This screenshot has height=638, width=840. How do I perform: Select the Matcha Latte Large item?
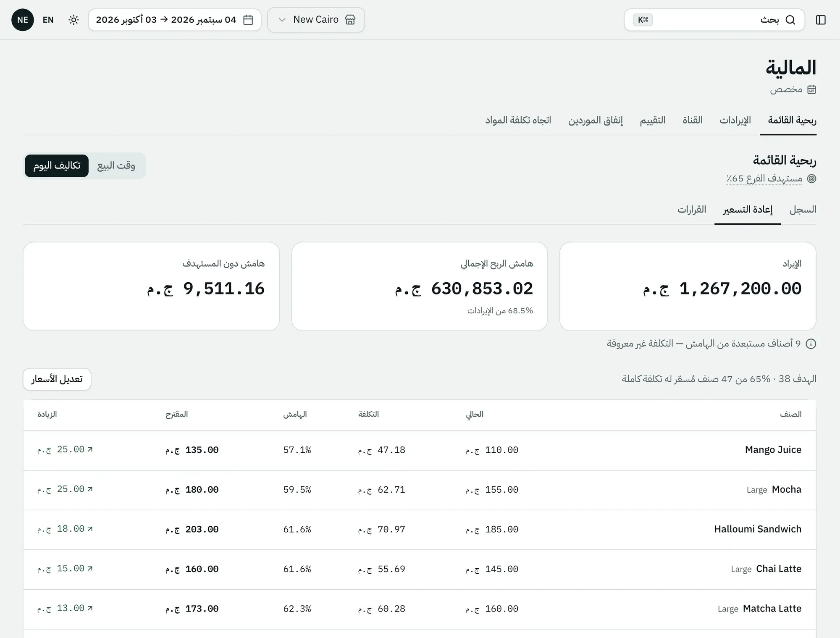pyautogui.click(x=760, y=609)
